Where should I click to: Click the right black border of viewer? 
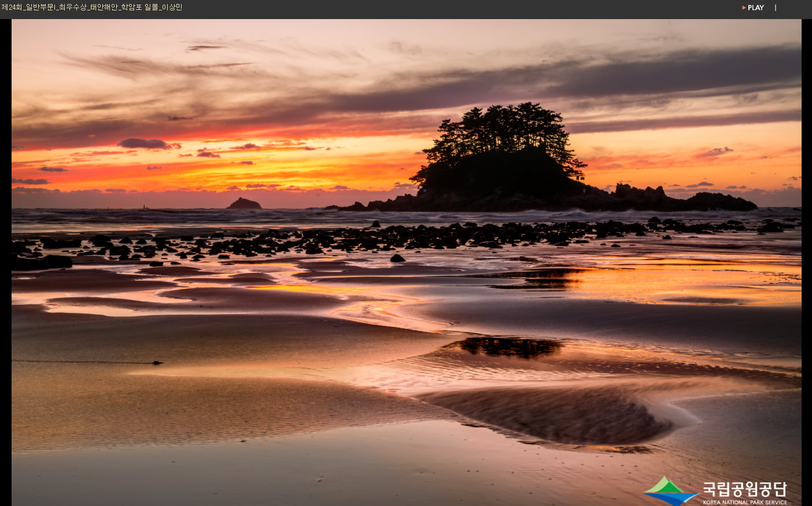tap(806, 260)
